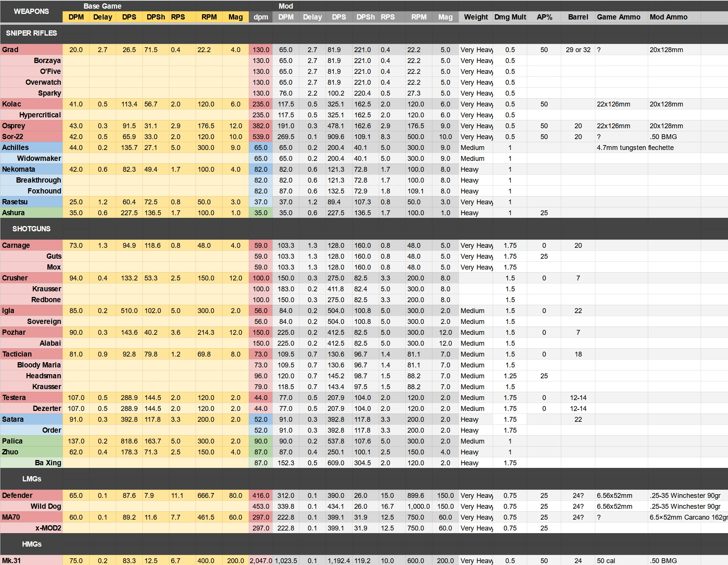Viewport: 728px width, 565px height.
Task: Click the WEAPONS header cell
Action: tap(31, 11)
